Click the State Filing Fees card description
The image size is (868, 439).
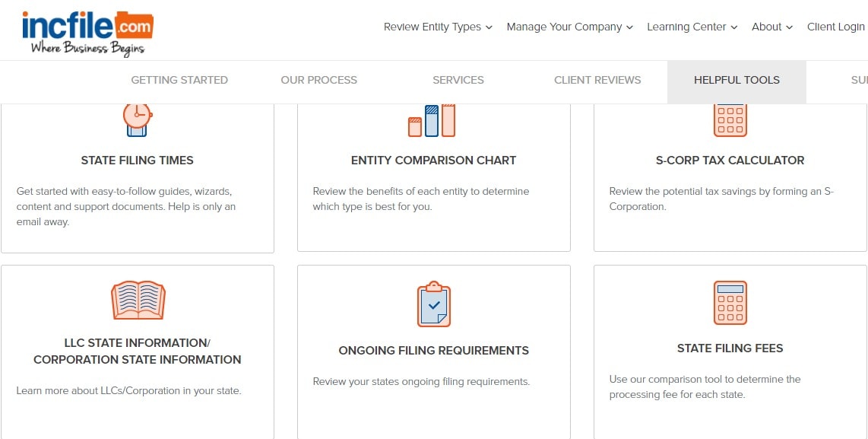(x=705, y=387)
